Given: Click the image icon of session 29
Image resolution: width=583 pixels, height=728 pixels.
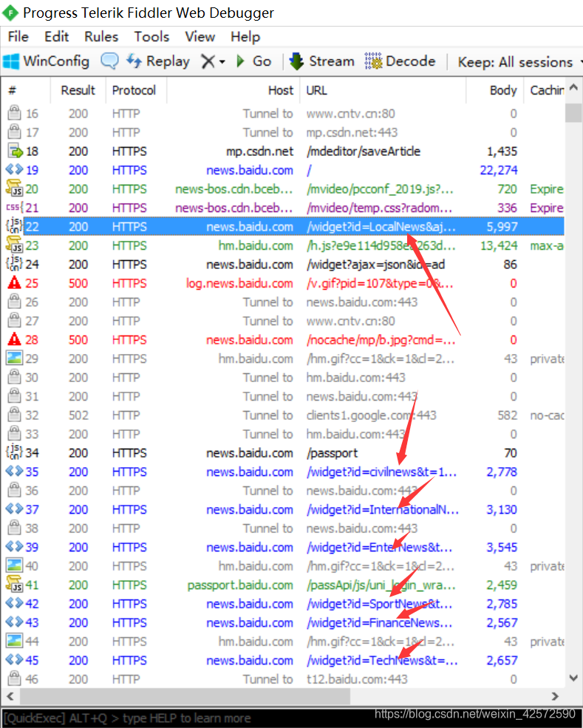Looking at the screenshot, I should click(x=14, y=358).
